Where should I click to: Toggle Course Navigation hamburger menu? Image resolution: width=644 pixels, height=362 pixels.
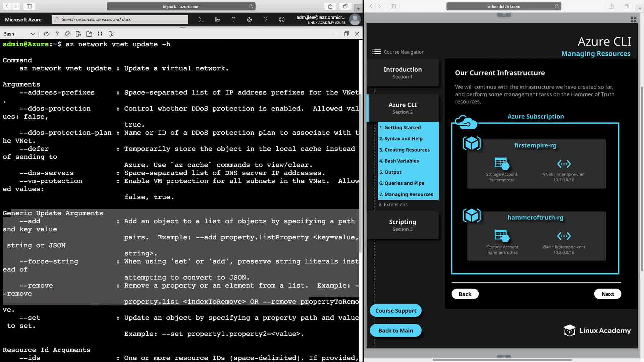376,52
